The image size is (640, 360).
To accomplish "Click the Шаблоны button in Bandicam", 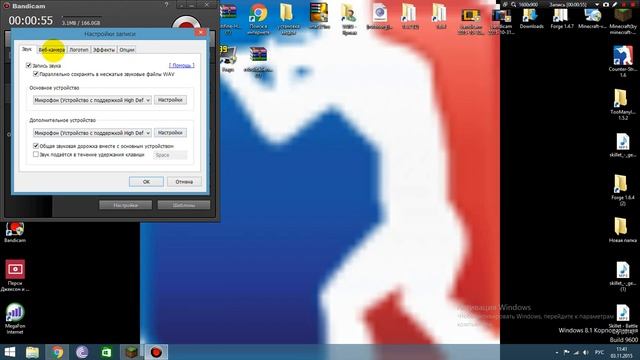I will pos(184,205).
